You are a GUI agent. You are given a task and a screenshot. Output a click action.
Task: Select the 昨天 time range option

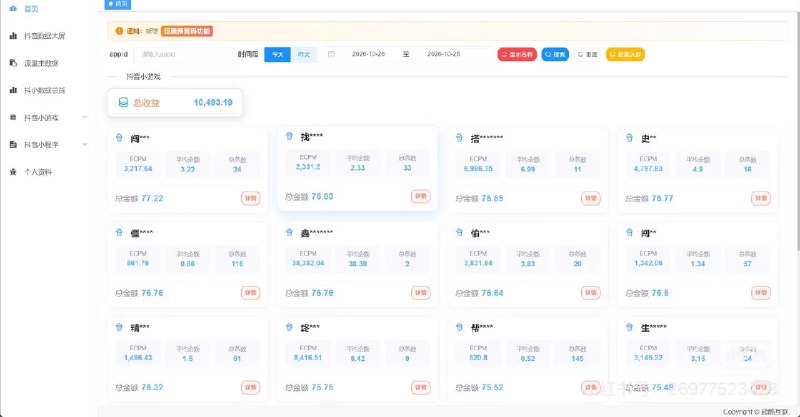coord(304,54)
